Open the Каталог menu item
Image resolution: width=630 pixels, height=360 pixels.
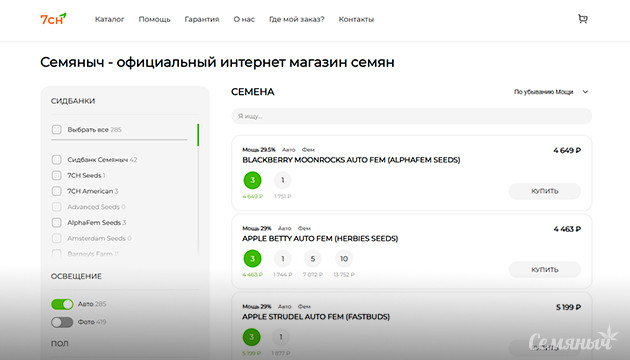pyautogui.click(x=109, y=19)
